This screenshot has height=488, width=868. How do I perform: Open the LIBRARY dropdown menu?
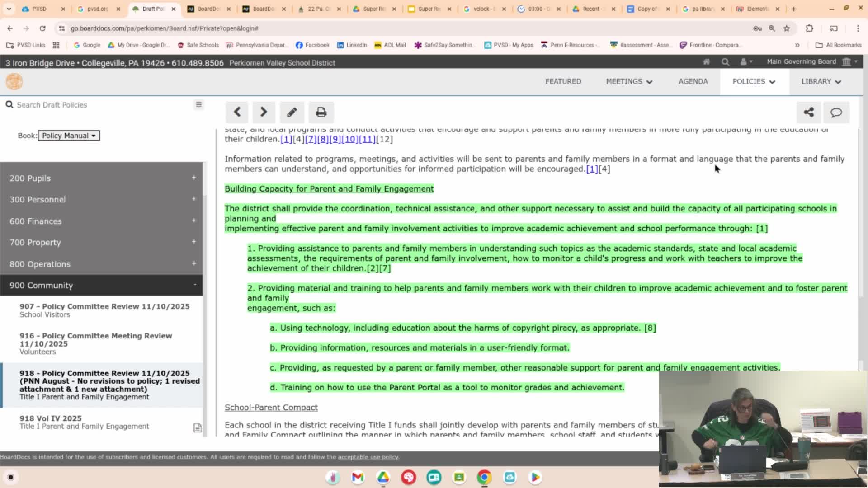pyautogui.click(x=821, y=81)
